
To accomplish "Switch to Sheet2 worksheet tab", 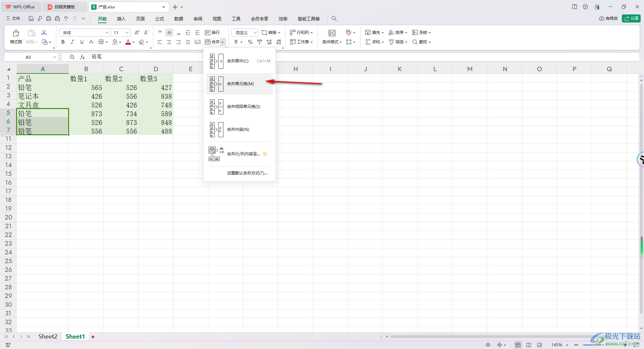I will 48,337.
